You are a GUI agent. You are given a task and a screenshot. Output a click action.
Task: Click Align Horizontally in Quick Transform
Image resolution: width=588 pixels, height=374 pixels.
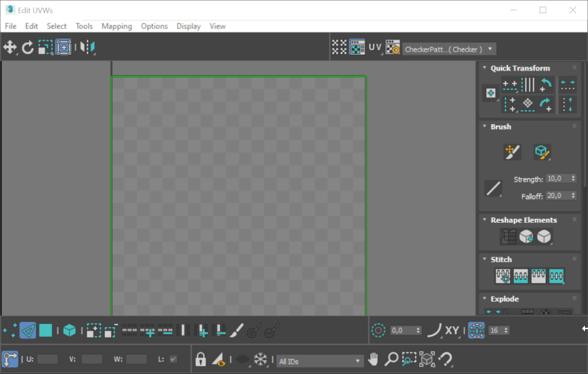[x=510, y=85]
